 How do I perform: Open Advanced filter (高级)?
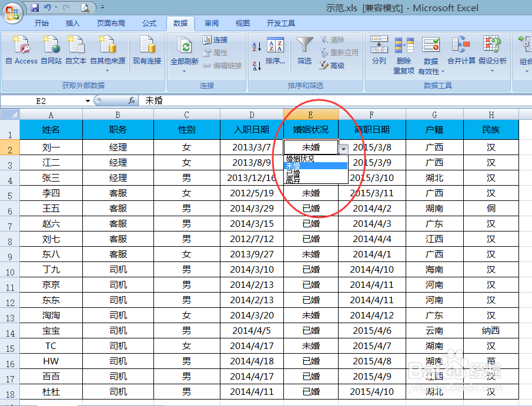(332, 65)
